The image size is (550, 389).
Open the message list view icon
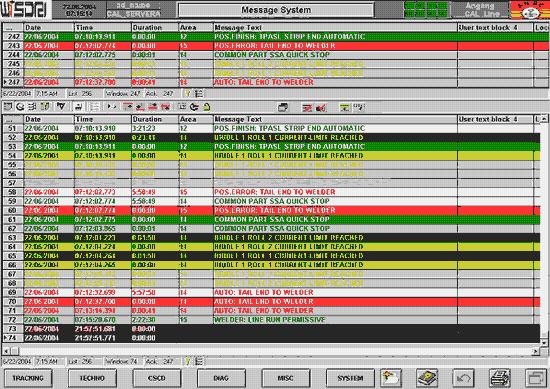[8, 107]
